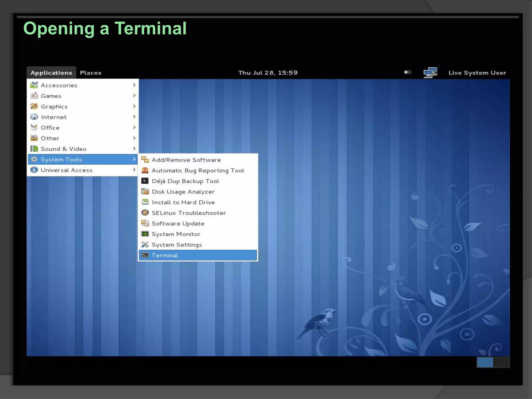The image size is (532, 399).
Task: Choose Software Update from the submenu
Action: 178,223
